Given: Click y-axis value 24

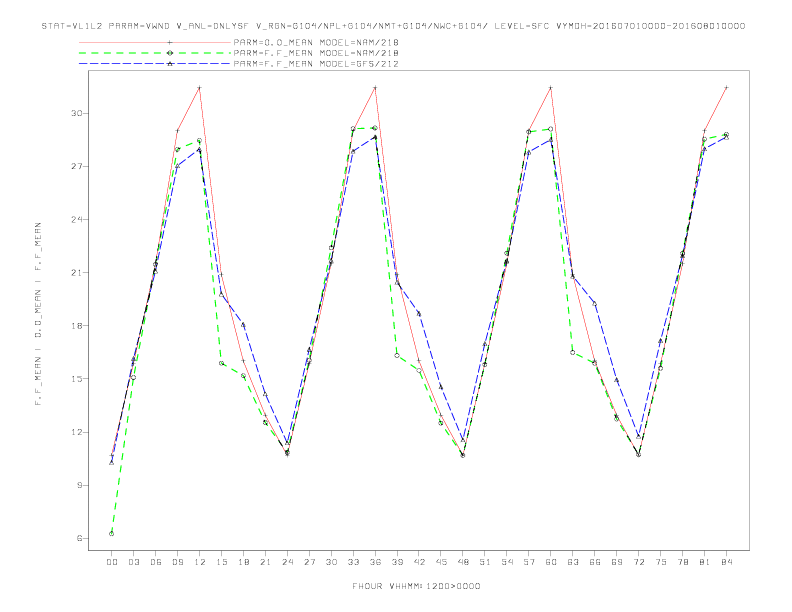Looking at the screenshot, I should click(76, 219).
